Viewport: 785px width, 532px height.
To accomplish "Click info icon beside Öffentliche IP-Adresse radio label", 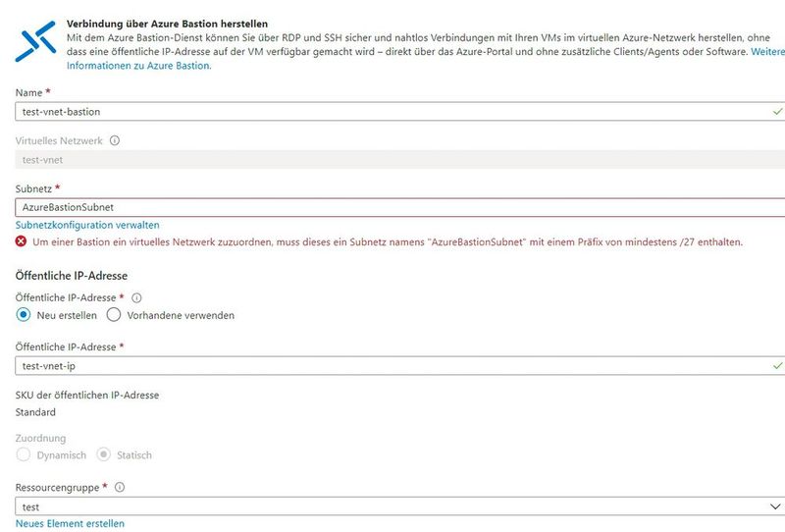I will (x=136, y=297).
